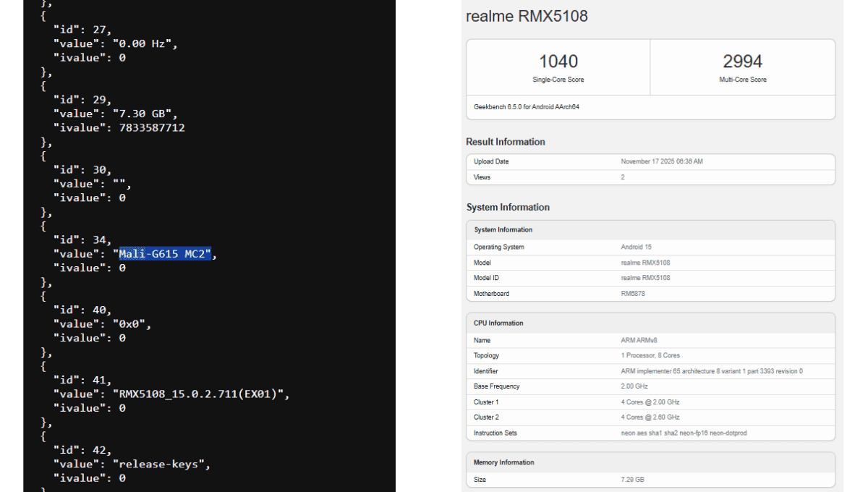
Task: Click the "Cluster 1" row label
Action: pyautogui.click(x=486, y=402)
